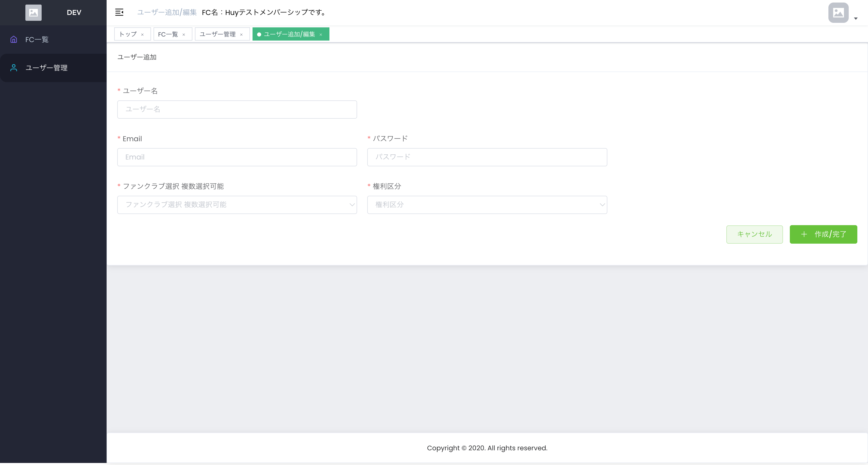Open the ファンクラブ選択 dropdown
The width and height of the screenshot is (868, 465).
(x=237, y=205)
